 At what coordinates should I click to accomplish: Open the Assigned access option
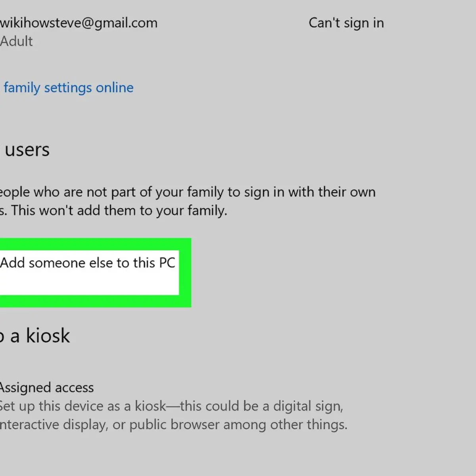click(47, 388)
